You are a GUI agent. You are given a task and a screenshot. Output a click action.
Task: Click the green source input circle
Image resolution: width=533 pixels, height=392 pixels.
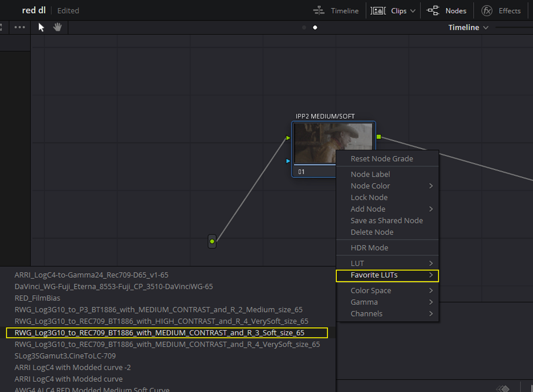(x=212, y=242)
